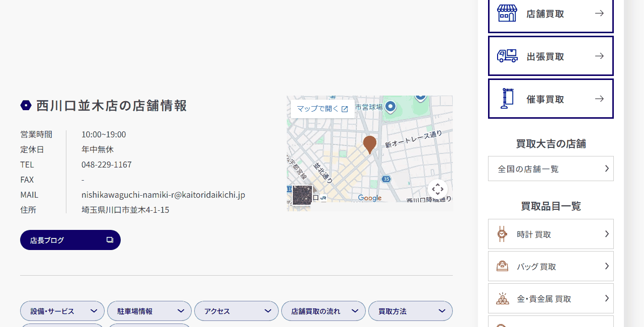Click chevron beside バッグ 買取

tap(607, 266)
